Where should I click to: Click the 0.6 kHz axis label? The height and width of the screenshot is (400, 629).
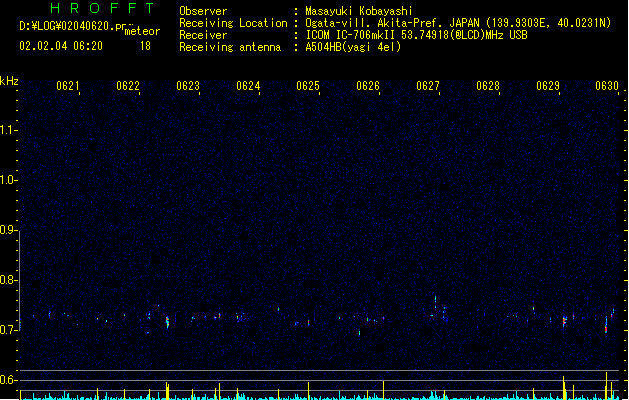pos(8,380)
